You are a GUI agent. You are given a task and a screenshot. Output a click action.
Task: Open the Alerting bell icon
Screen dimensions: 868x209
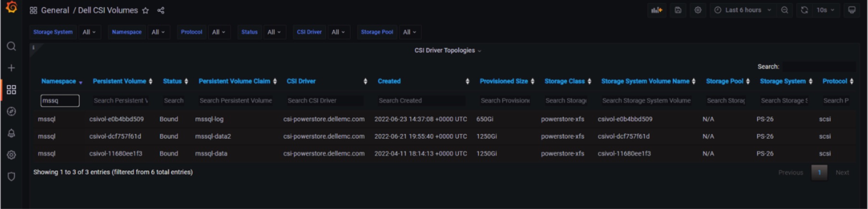(12, 133)
